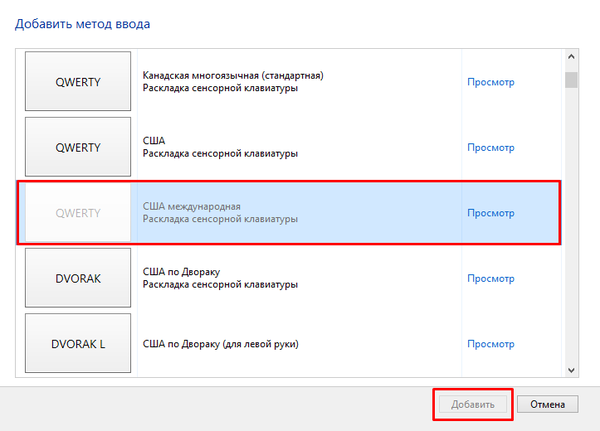This screenshot has width=600, height=431.
Task: Open Просмотр link for США layout
Action: pyautogui.click(x=491, y=147)
